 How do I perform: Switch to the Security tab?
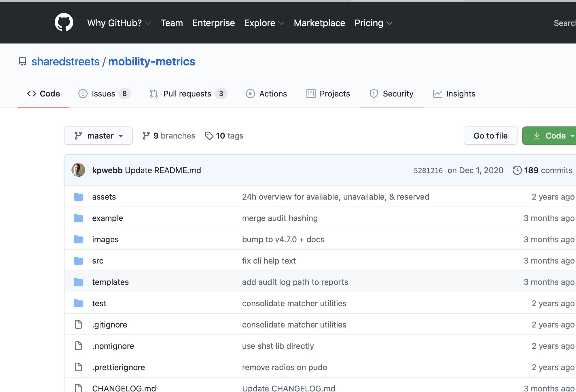tap(392, 94)
